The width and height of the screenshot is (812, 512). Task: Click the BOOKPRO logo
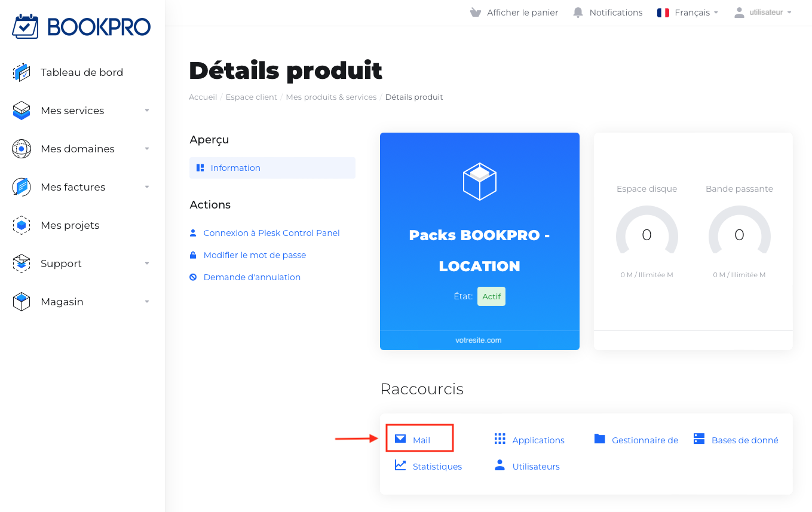tap(82, 27)
